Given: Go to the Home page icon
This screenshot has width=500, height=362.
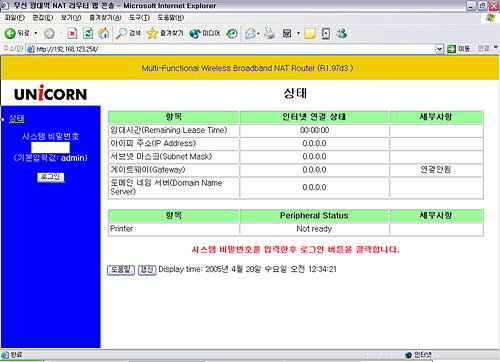Looking at the screenshot, I should 104,33.
